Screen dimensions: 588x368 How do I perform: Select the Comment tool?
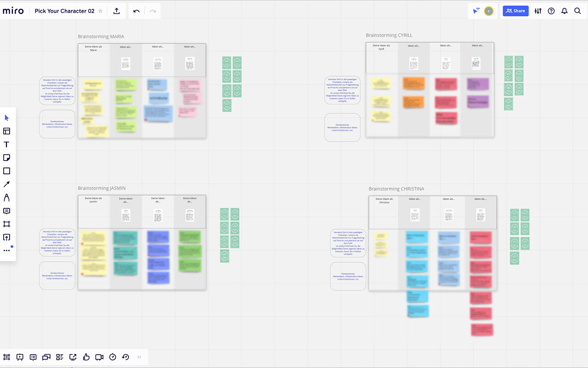[x=7, y=211]
